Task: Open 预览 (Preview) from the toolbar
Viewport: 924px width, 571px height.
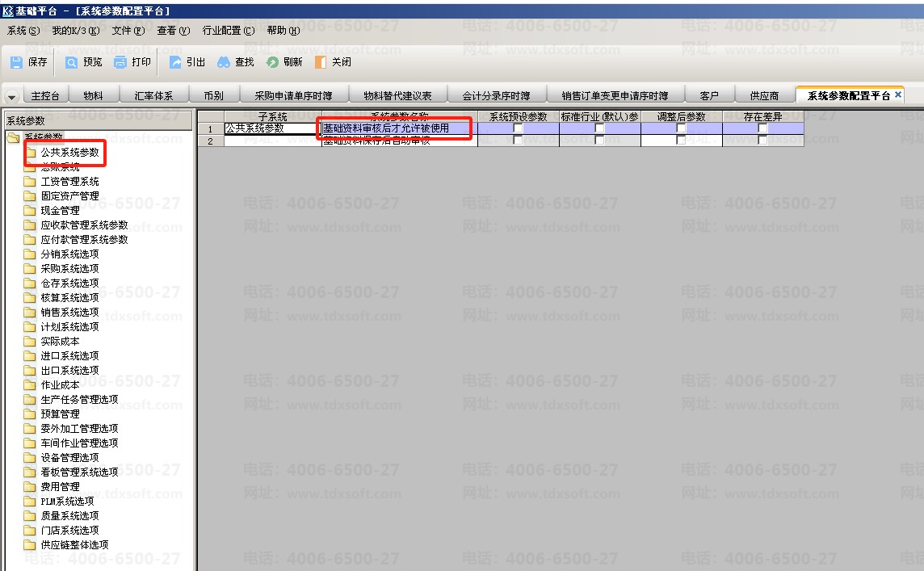Action: 72,62
